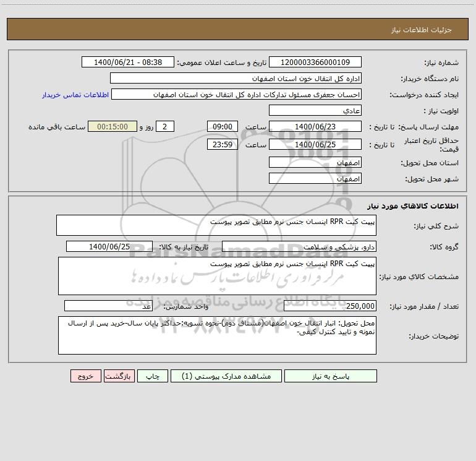476x461 pixels.
Task: Click response deadline date 1400/06/23
Action: (x=315, y=126)
